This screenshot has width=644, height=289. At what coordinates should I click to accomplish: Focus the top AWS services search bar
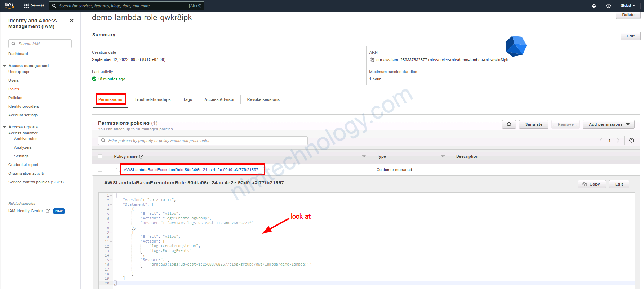tap(126, 6)
